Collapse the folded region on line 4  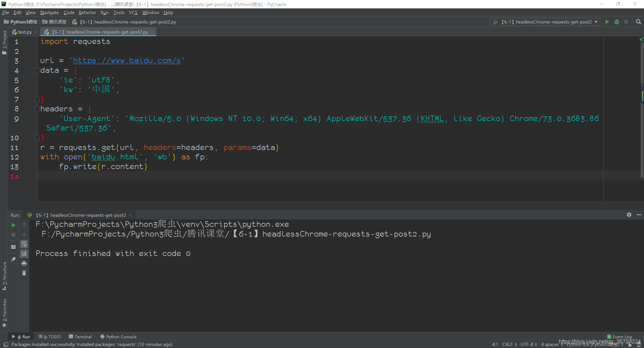[x=37, y=71]
